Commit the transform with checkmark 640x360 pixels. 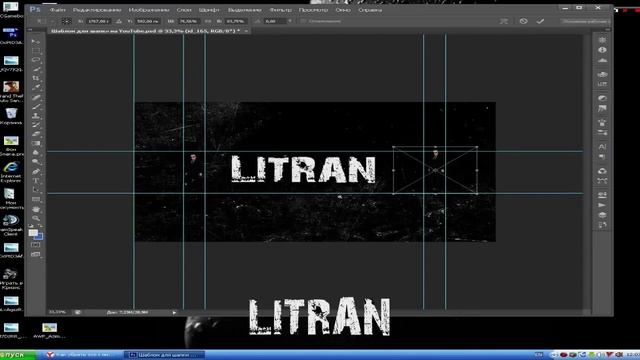(x=540, y=21)
